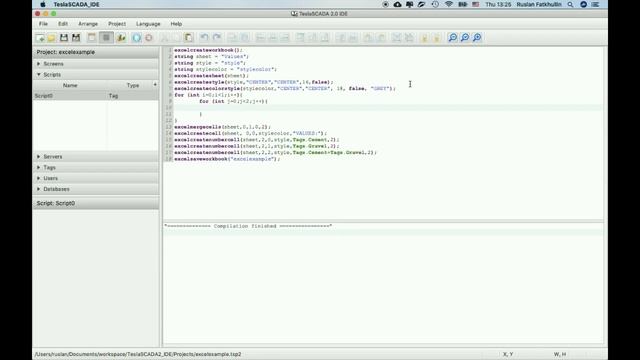
Task: Click the Time Machine clock icon
Action: pos(435,4)
